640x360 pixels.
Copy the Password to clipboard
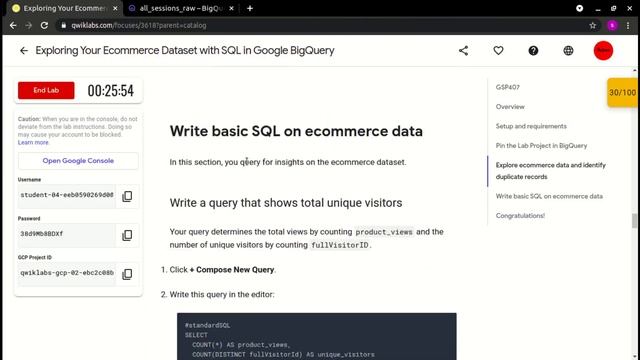click(x=127, y=235)
